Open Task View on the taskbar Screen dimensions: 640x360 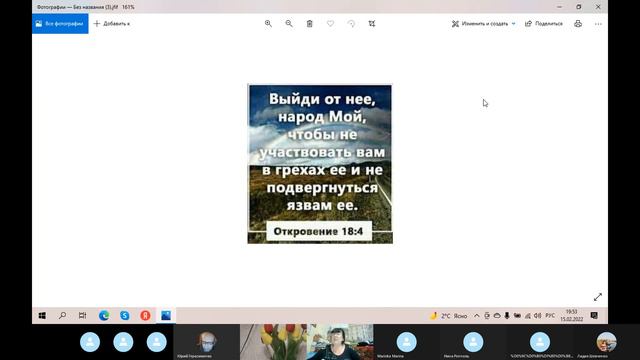click(x=82, y=316)
